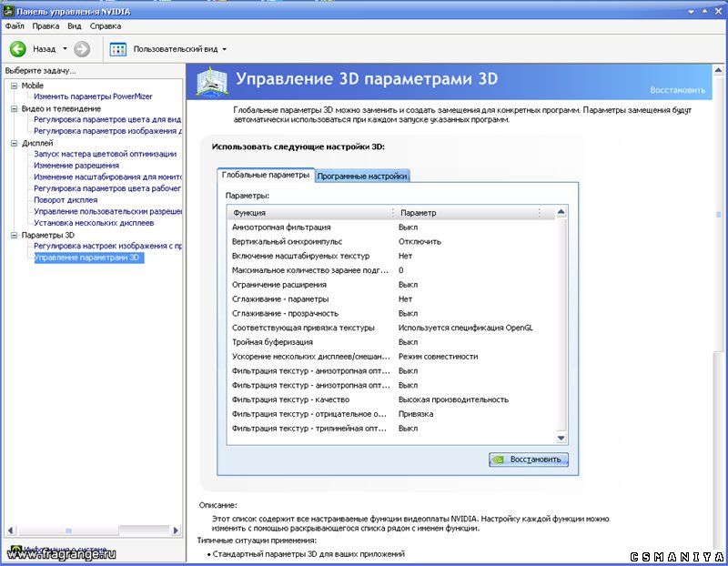Select Включение масштабируемых текстур row

(x=391, y=257)
